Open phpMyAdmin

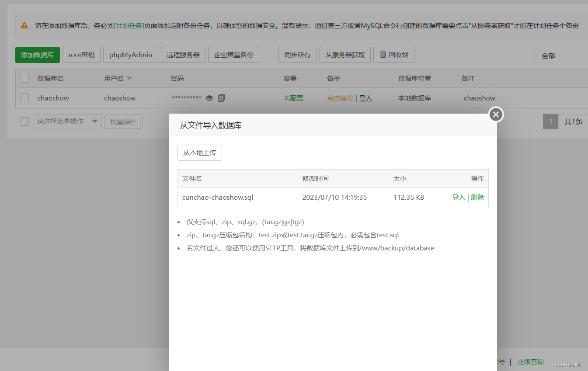(x=131, y=55)
